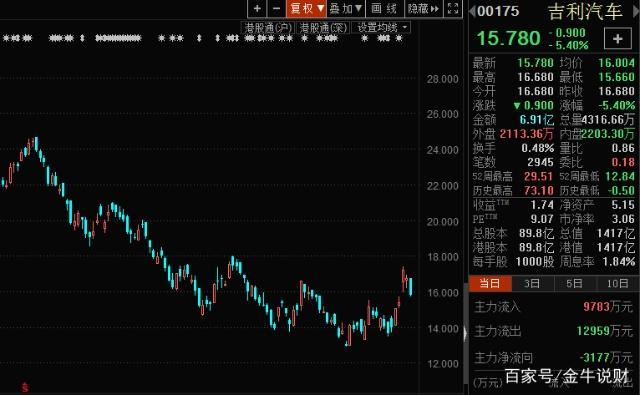Toggle 港股通(深) overlay
Image resolution: width=640 pixels, height=395 pixels.
point(323,28)
